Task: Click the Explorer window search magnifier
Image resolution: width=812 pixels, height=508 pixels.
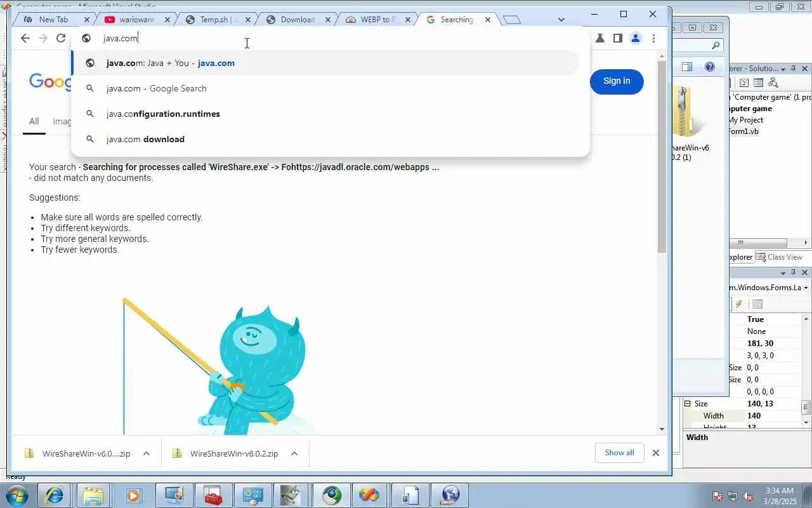Action: coord(716,45)
